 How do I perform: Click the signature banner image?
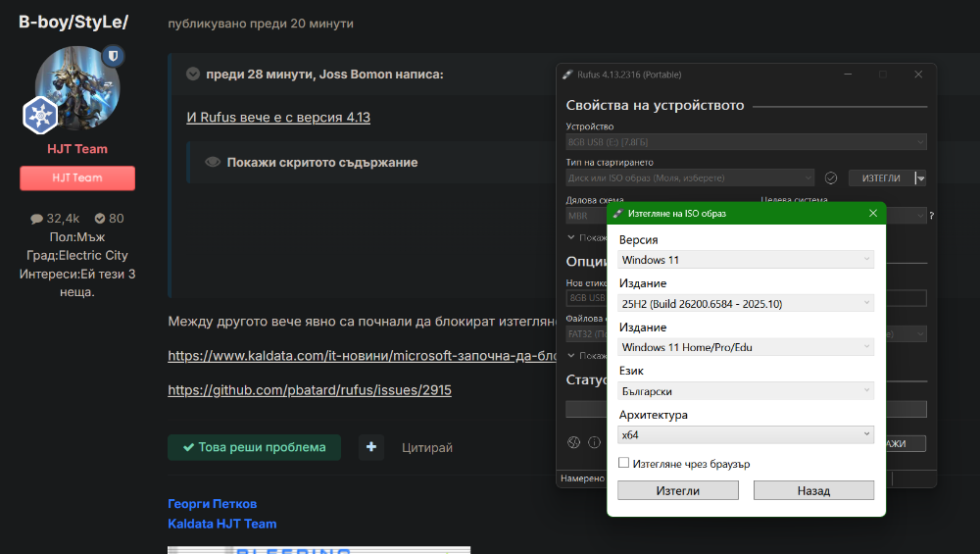tap(318, 550)
